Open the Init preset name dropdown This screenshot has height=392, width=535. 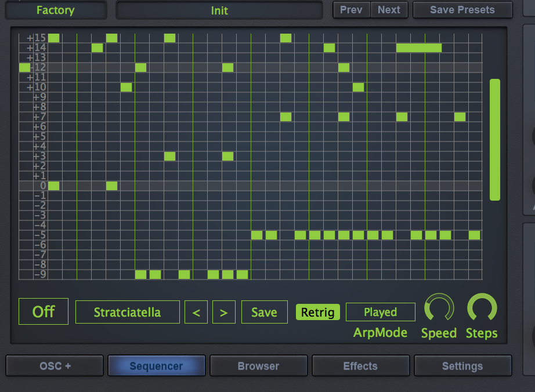[219, 10]
